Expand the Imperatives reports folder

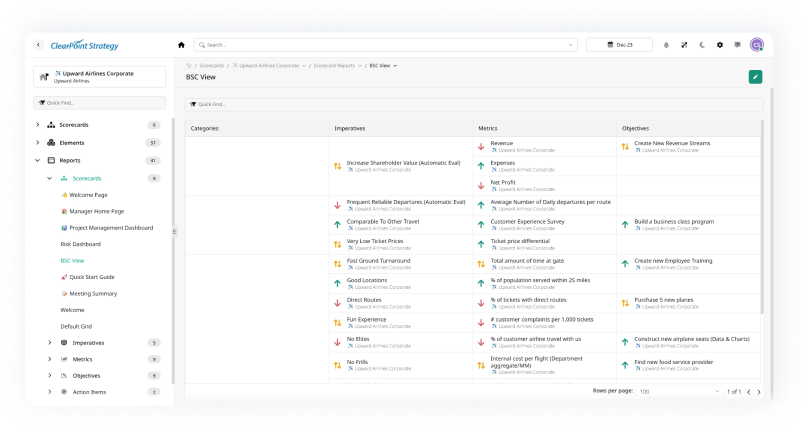pyautogui.click(x=50, y=343)
